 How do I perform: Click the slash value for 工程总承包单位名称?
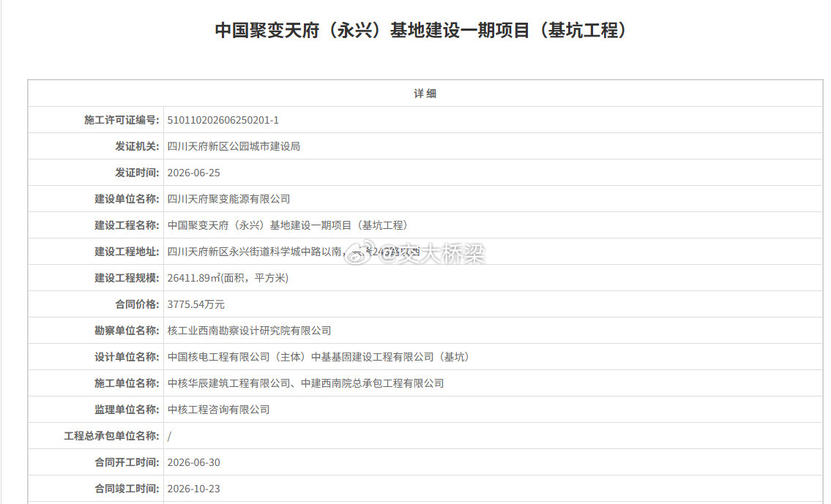point(169,436)
